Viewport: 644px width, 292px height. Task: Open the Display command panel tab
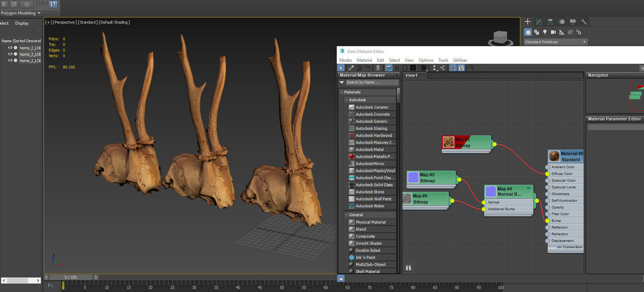[573, 22]
